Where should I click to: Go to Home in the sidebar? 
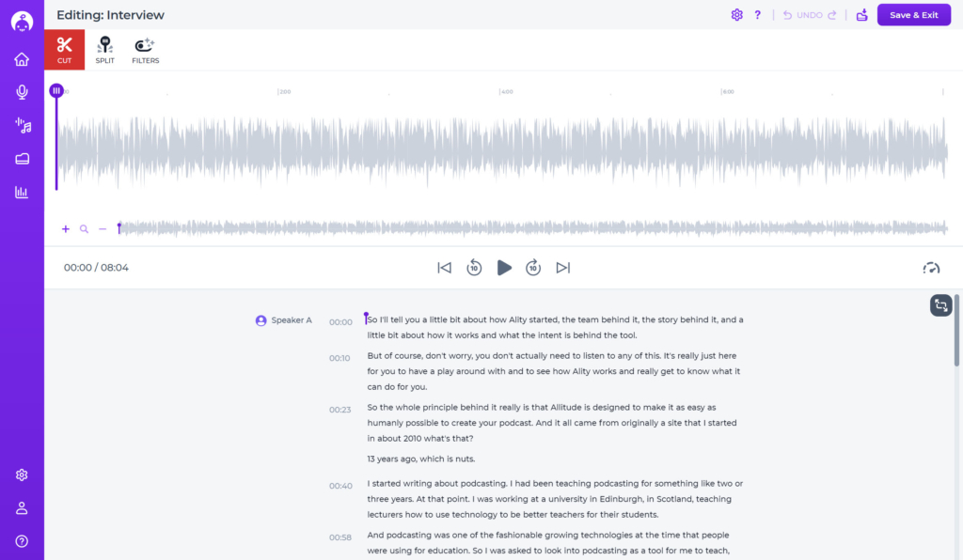pyautogui.click(x=23, y=59)
